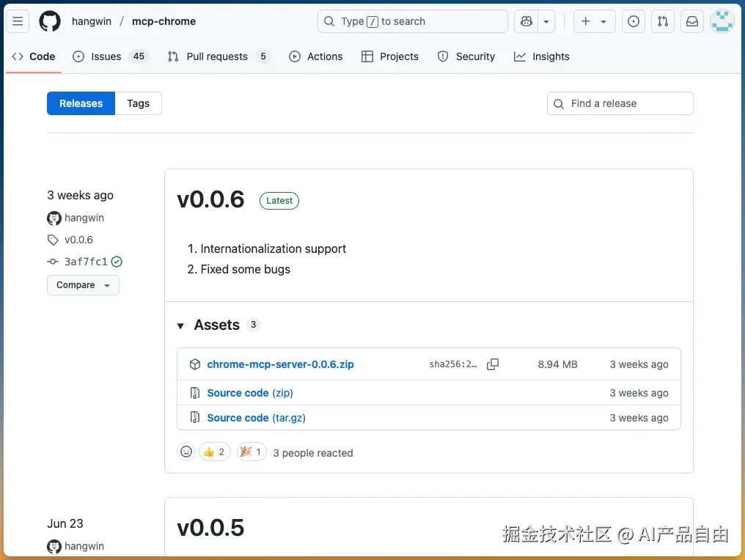745x560 pixels.
Task: Download Source code (tar.gz)
Action: click(x=256, y=418)
